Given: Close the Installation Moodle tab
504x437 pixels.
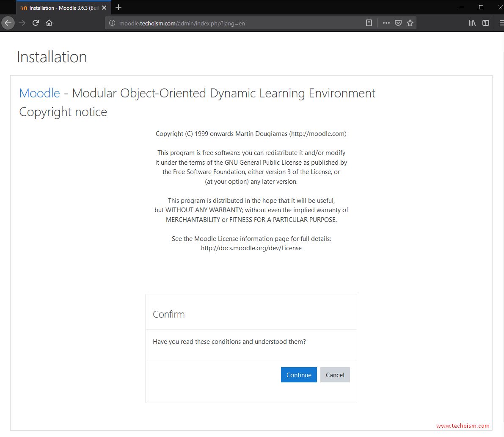Looking at the screenshot, I should tap(104, 8).
